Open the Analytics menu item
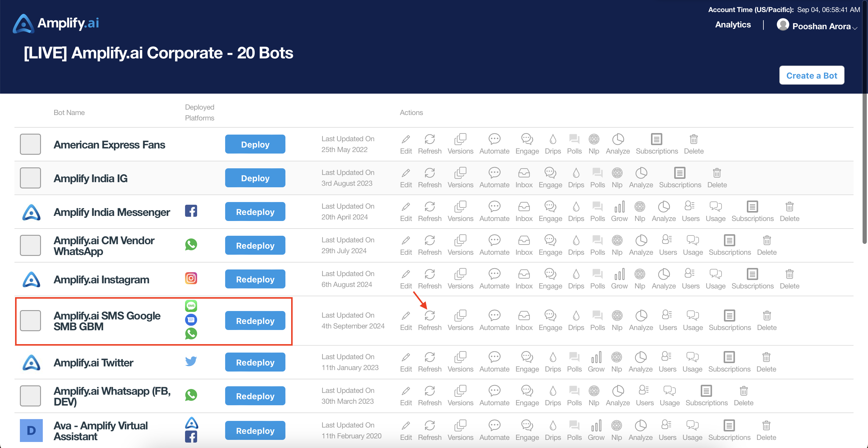868x448 pixels. pos(733,25)
